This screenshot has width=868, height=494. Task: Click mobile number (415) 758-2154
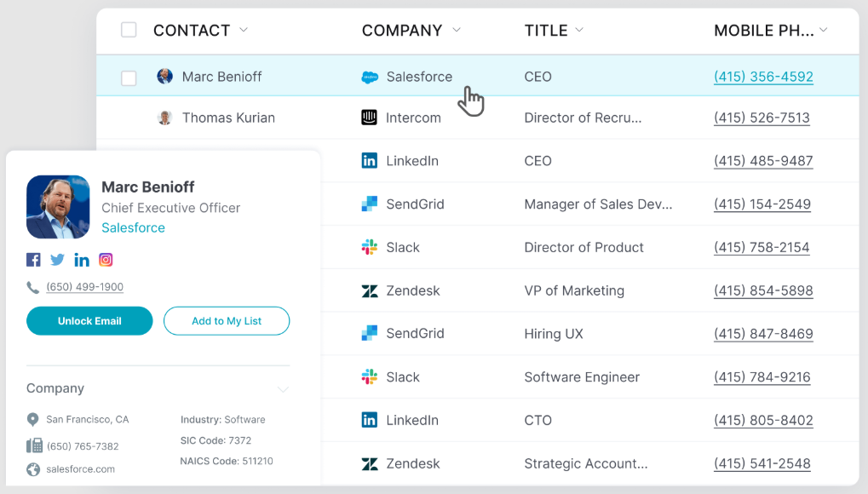(x=762, y=247)
